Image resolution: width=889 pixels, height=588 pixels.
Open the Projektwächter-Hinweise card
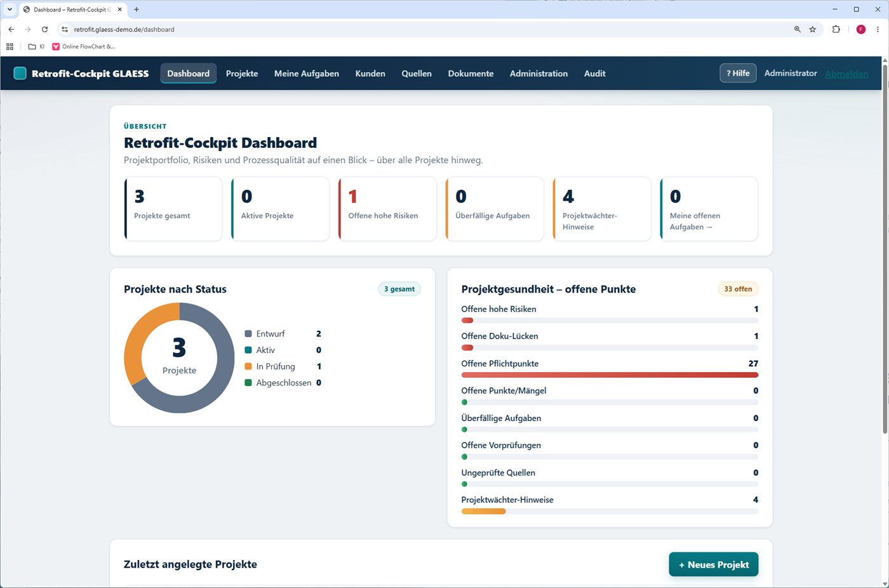point(602,209)
